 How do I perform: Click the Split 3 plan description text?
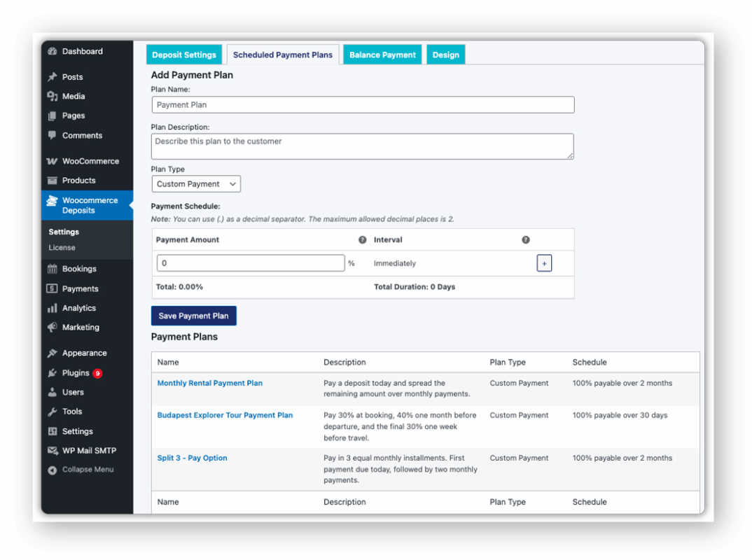(401, 469)
